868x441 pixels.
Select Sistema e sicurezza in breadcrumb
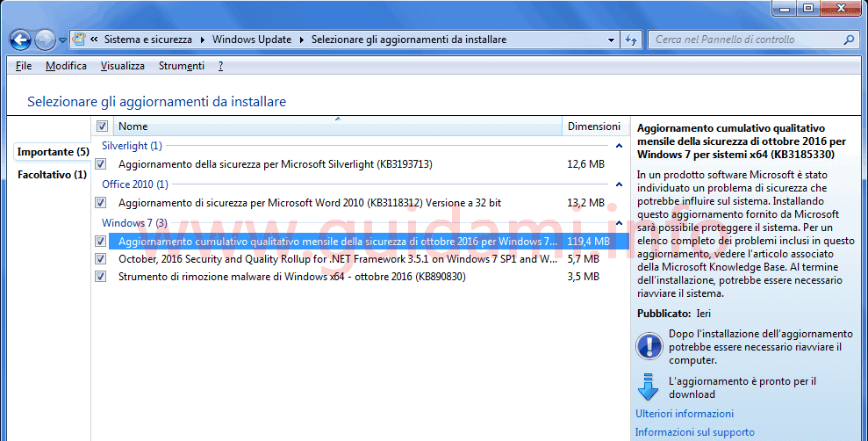147,40
